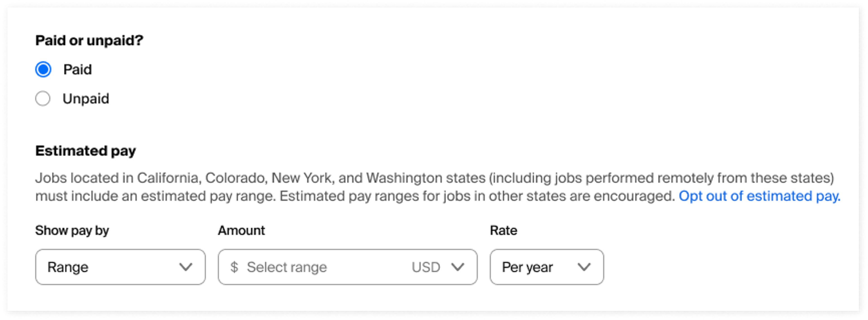Click the chevron on the Rate dropdown
The image size is (868, 320).
point(584,267)
